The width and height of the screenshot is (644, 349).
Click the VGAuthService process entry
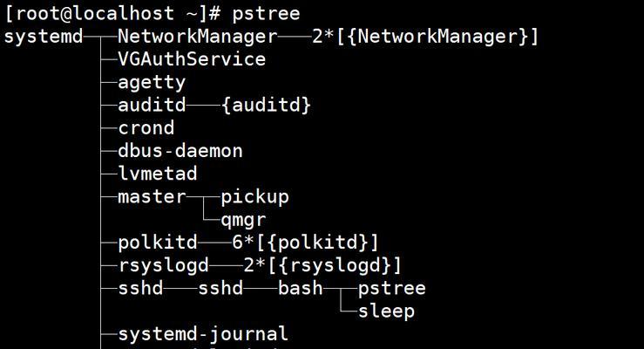[192, 59]
